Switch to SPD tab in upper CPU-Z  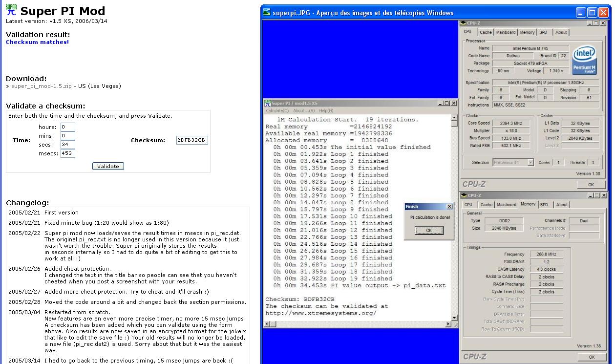(x=543, y=32)
